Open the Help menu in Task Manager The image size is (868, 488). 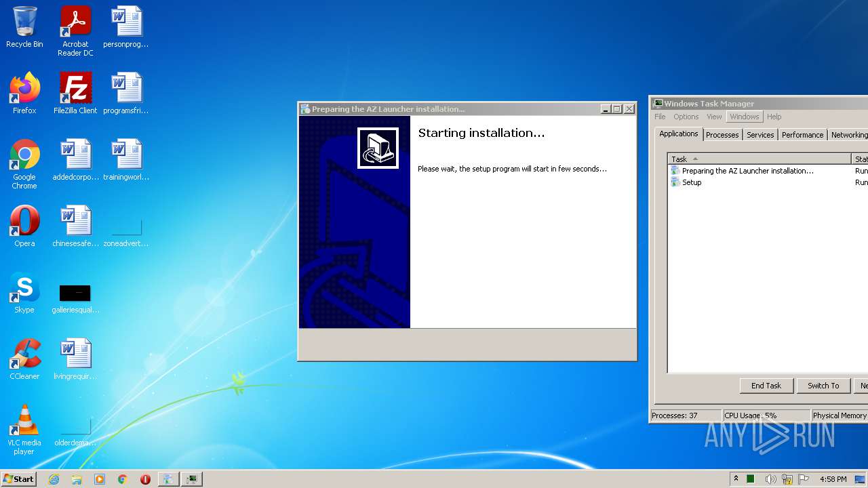pyautogui.click(x=774, y=117)
